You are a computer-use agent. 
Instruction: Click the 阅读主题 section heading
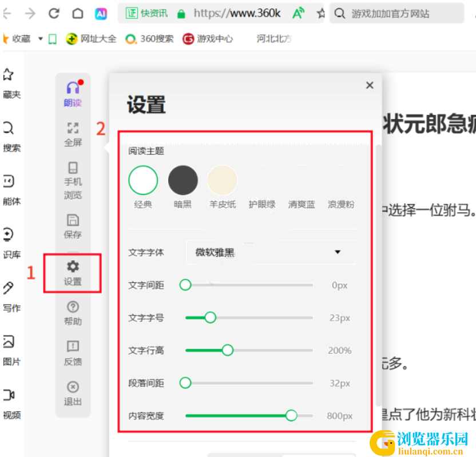(146, 151)
